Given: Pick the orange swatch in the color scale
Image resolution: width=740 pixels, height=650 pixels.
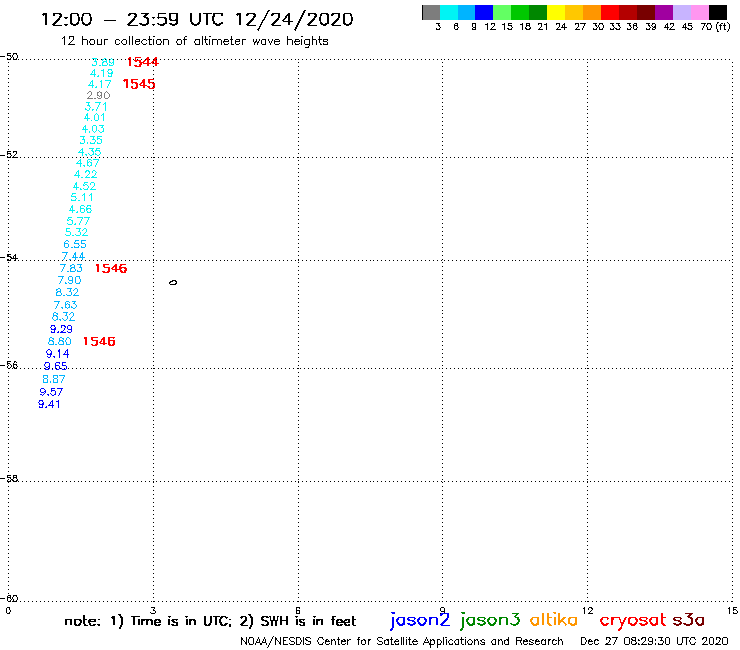Looking at the screenshot, I should pos(592,12).
